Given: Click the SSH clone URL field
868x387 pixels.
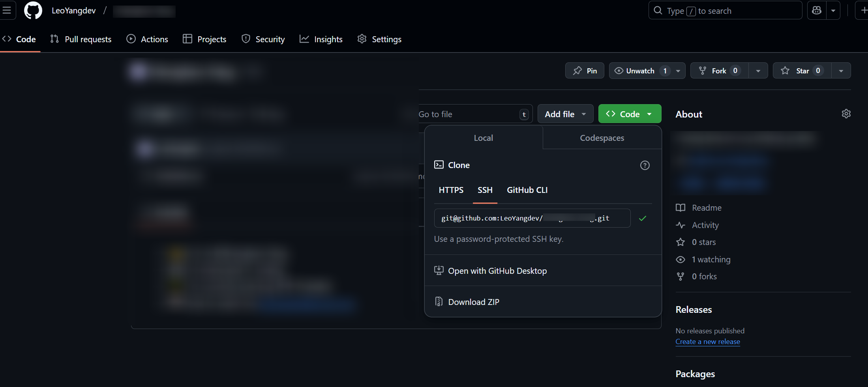Looking at the screenshot, I should click(x=532, y=218).
